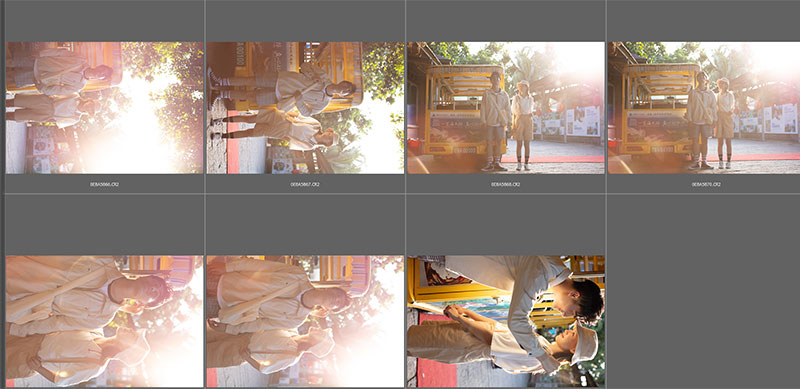Select photo of man leaning over woman in white hat
Viewport: 800px width, 389px height.
tap(506, 321)
